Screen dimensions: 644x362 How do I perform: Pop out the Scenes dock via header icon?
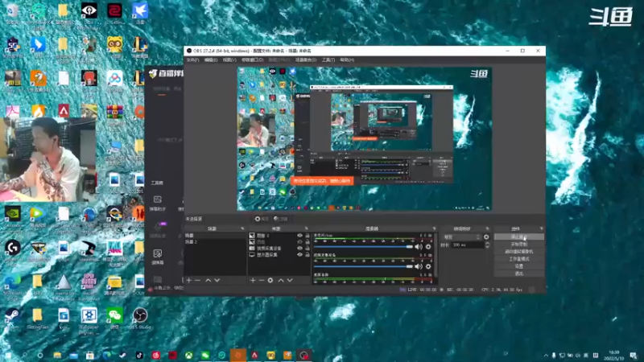[x=242, y=228]
